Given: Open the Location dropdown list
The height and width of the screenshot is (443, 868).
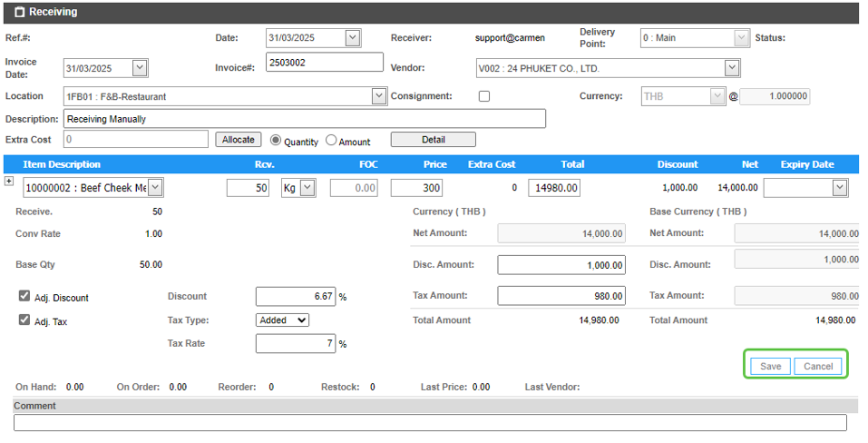Looking at the screenshot, I should (379, 96).
